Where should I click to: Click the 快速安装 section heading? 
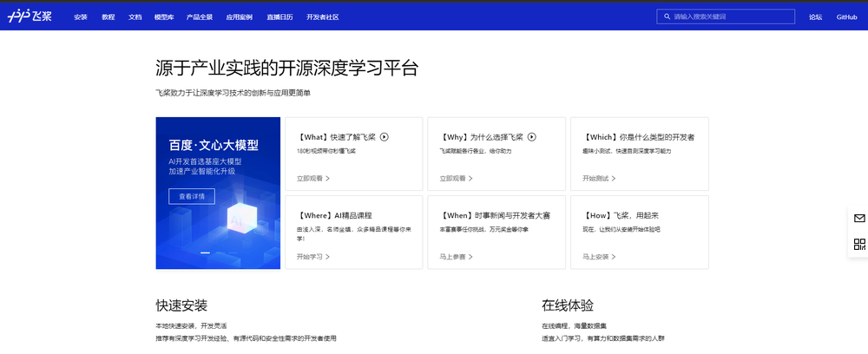181,305
